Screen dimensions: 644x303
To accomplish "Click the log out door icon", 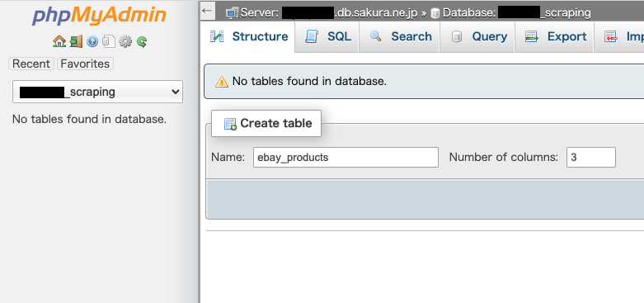I will click(x=76, y=41).
